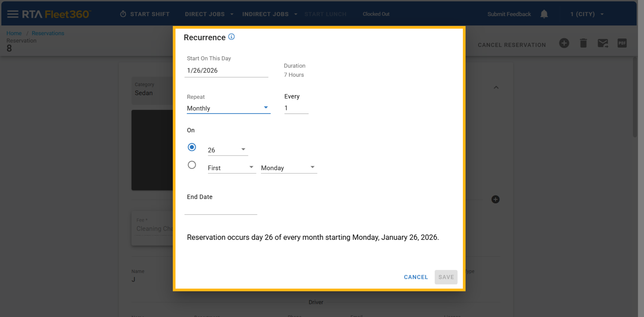Click the Cancel button in dialog

pyautogui.click(x=416, y=277)
